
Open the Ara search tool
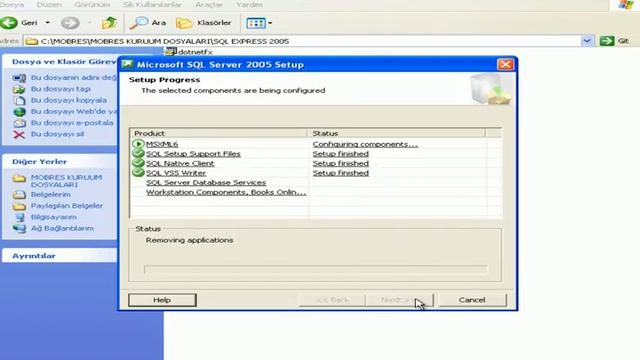(148, 23)
